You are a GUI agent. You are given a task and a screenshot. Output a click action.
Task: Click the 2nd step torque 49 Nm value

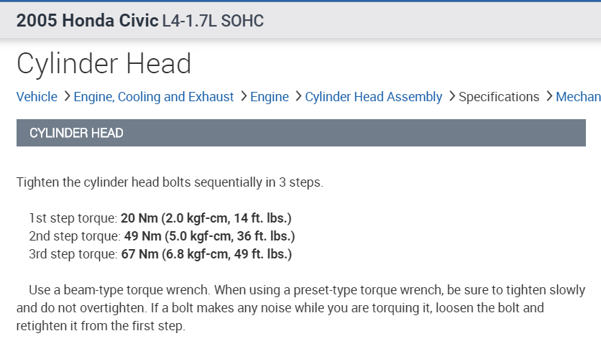click(208, 236)
